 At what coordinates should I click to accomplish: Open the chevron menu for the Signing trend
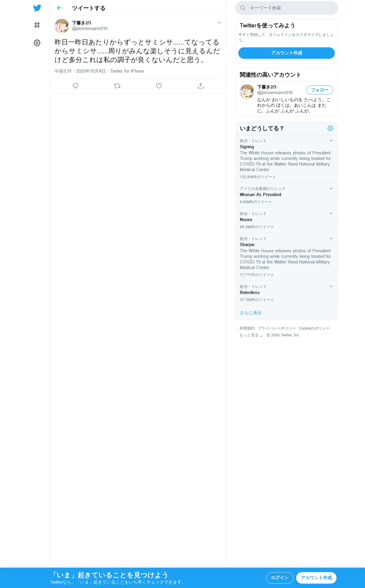click(331, 141)
